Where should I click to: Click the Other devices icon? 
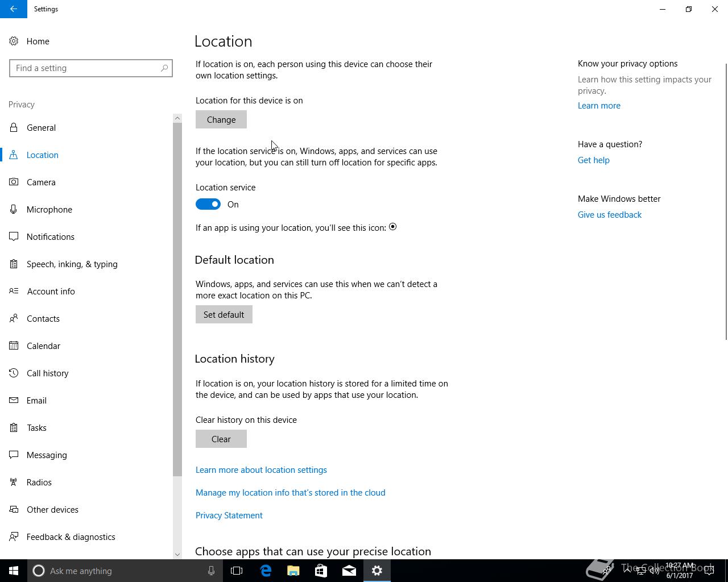14,510
